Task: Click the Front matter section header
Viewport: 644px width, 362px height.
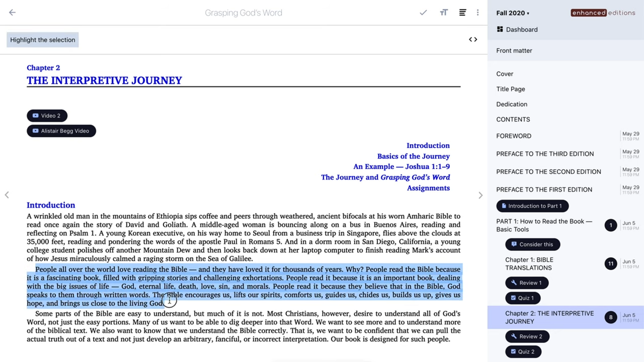Action: point(514,51)
